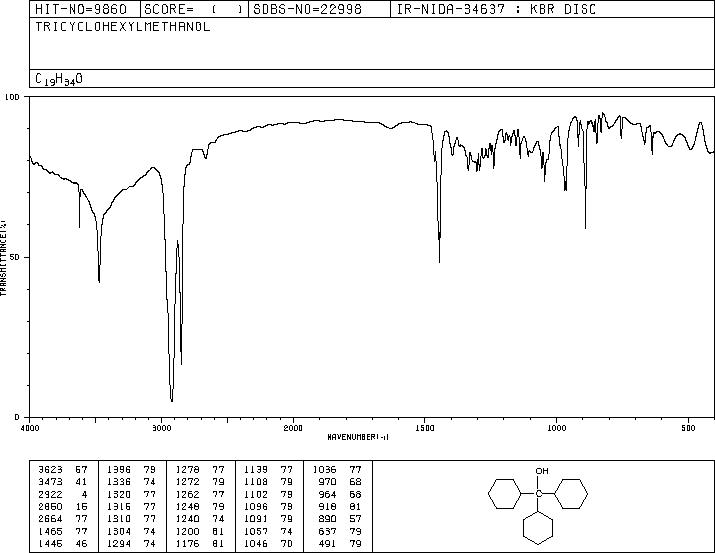Select peak table entry 1336

click(x=131, y=482)
